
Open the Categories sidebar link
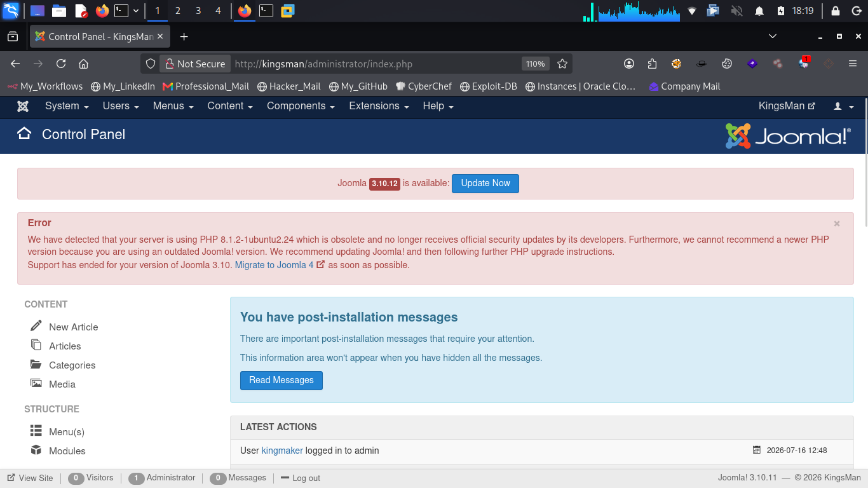[72, 365]
